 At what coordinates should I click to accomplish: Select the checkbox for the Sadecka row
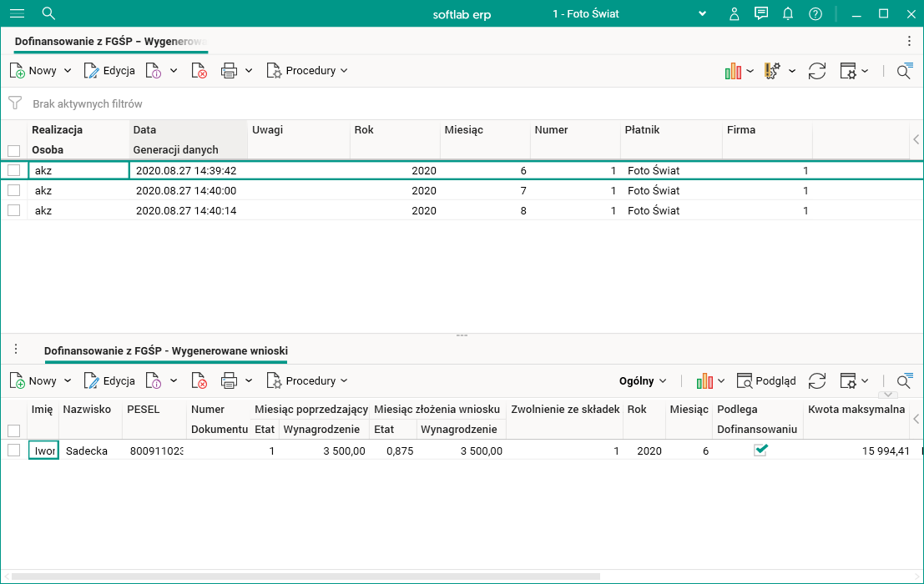(x=13, y=451)
